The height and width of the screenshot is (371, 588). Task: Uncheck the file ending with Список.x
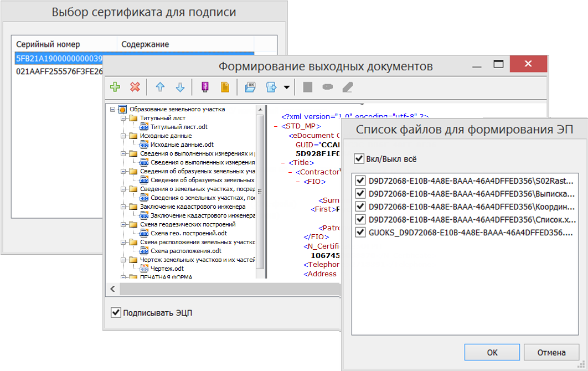(360, 219)
